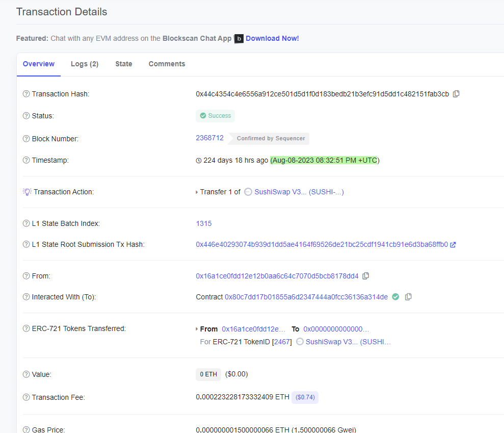The width and height of the screenshot is (504, 433).
Task: Click the green verified contract checkmark
Action: pyautogui.click(x=395, y=297)
